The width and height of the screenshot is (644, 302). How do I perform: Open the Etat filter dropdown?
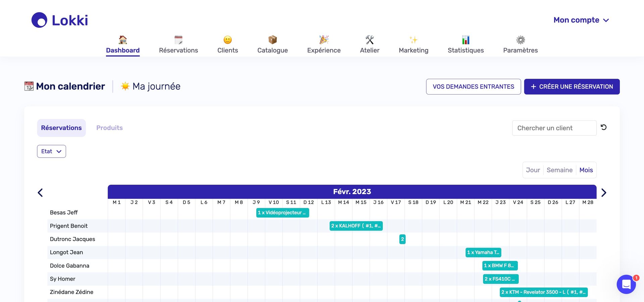click(x=51, y=151)
